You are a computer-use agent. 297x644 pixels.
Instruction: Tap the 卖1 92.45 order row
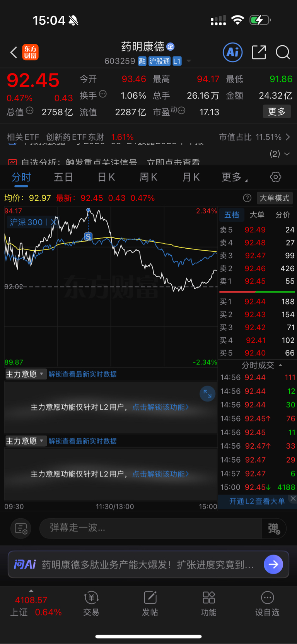tap(257, 281)
